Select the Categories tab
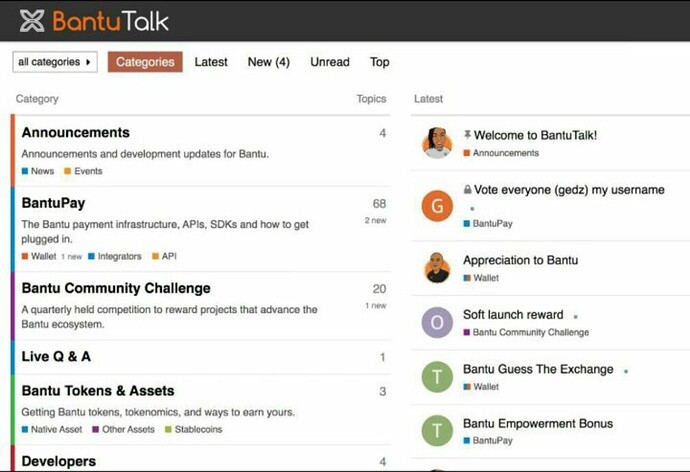690x472 pixels. 145,62
